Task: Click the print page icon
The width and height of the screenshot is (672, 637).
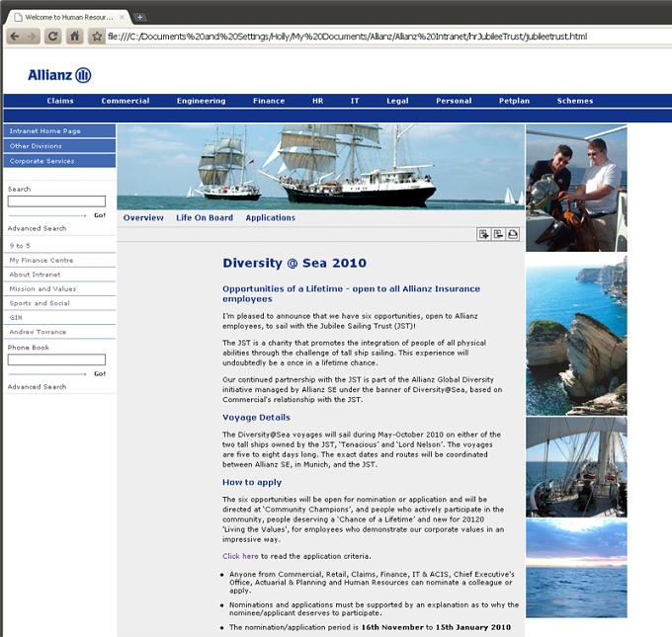Action: click(x=513, y=234)
